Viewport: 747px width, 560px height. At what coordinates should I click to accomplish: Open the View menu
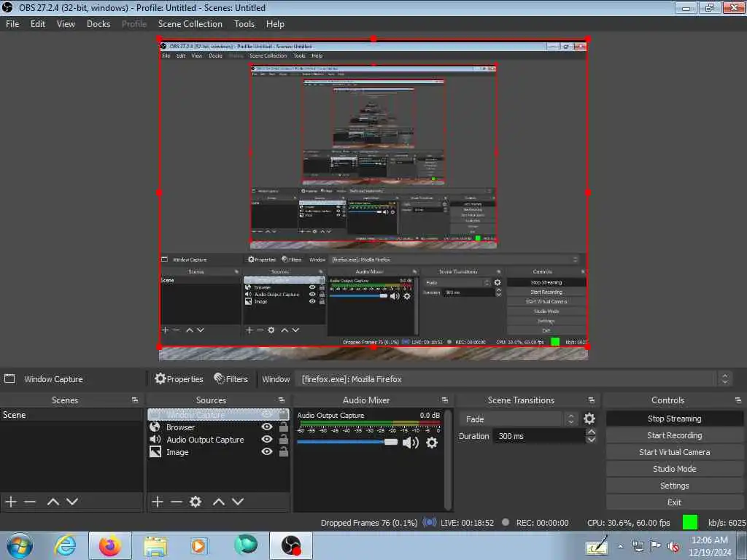[66, 24]
